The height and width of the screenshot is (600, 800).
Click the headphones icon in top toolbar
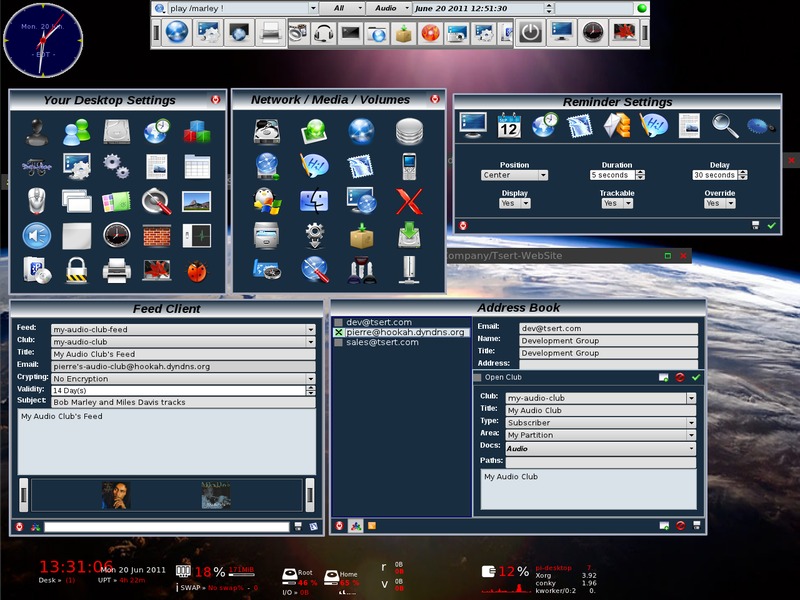click(x=323, y=33)
